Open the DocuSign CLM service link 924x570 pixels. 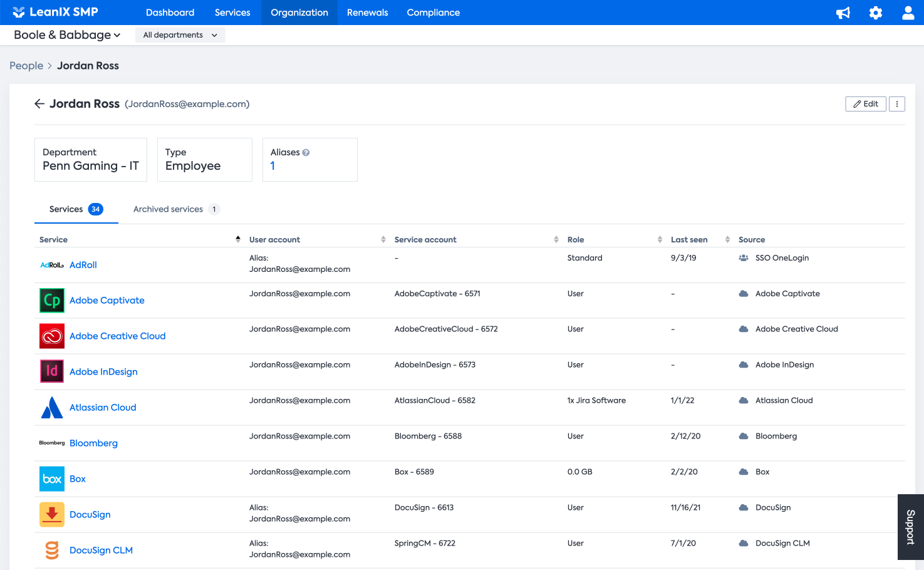[x=101, y=551]
